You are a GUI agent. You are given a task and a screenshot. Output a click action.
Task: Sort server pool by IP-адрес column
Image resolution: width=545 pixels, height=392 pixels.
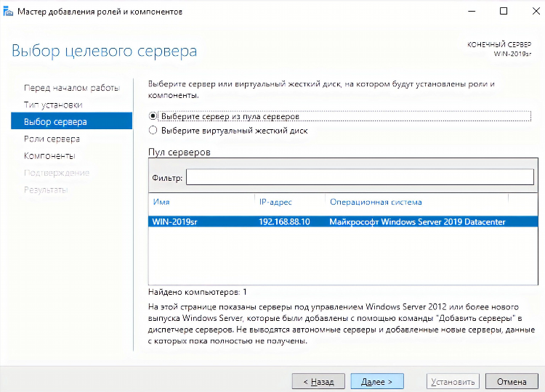click(275, 202)
